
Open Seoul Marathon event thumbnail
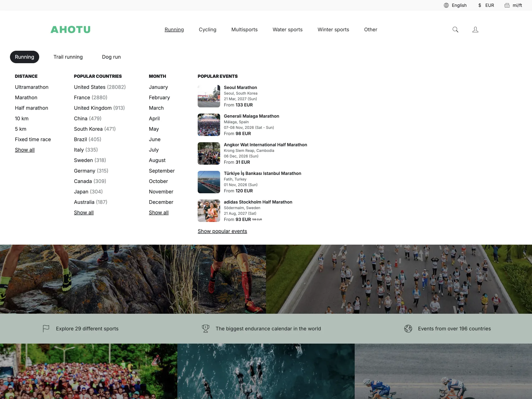209,96
